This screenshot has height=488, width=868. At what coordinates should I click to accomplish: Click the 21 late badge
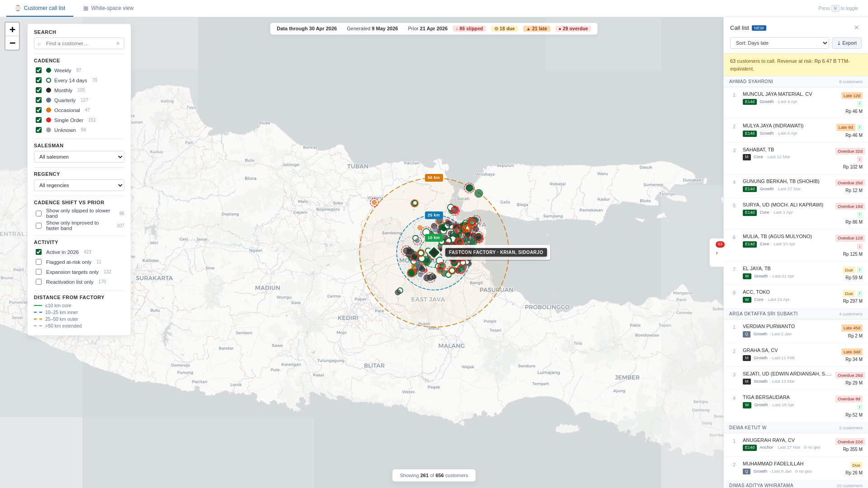pos(537,28)
